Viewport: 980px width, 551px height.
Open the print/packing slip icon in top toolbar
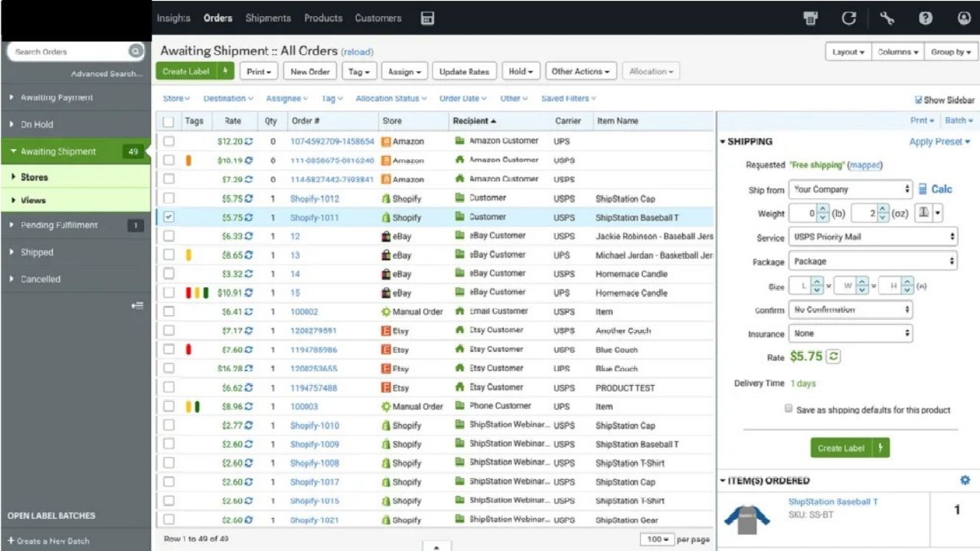pyautogui.click(x=810, y=17)
